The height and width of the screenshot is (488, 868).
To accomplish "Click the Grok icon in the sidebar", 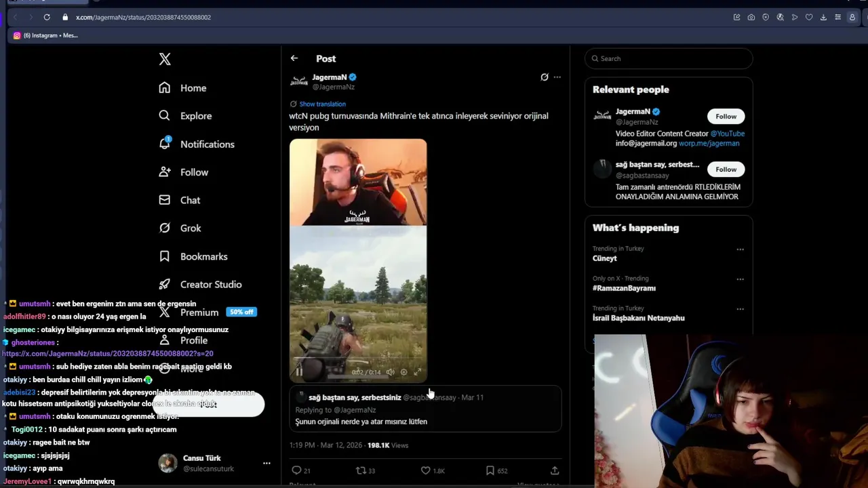I will [164, 228].
